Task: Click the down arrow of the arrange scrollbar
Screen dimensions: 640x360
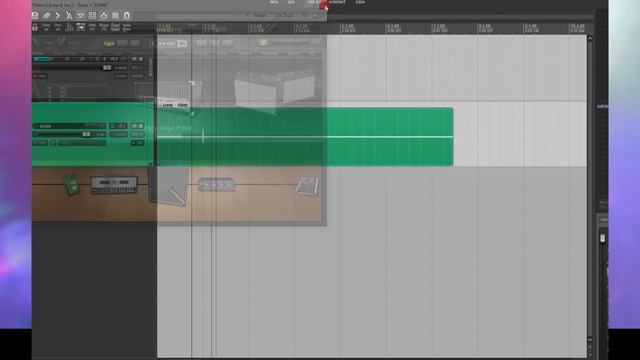Action: point(590,340)
